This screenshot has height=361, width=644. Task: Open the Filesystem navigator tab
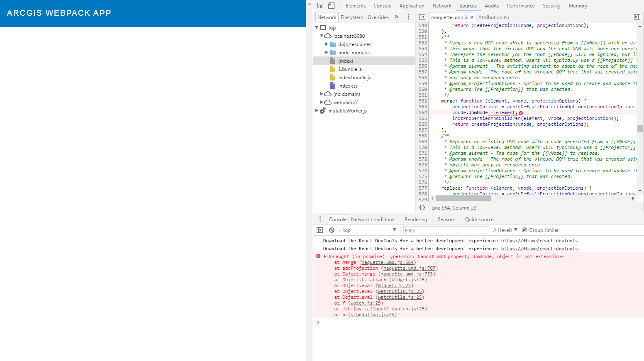(x=352, y=17)
